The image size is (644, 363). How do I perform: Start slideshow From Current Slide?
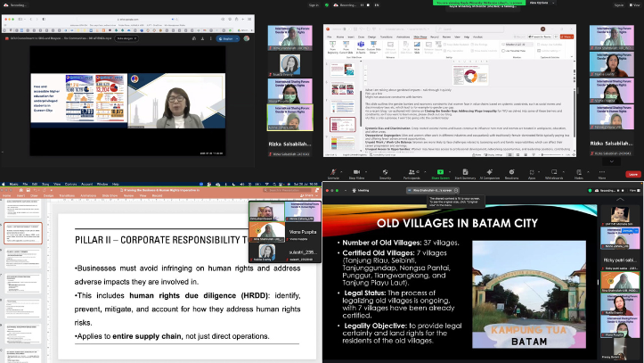coord(346,47)
